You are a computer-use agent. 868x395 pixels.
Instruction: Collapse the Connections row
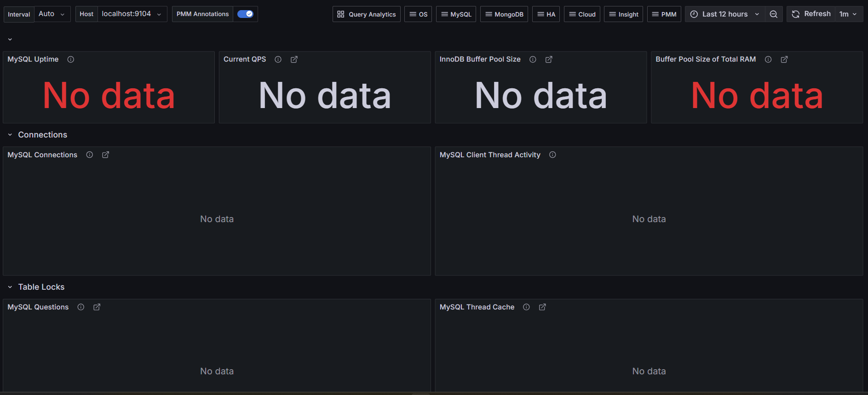tap(10, 135)
